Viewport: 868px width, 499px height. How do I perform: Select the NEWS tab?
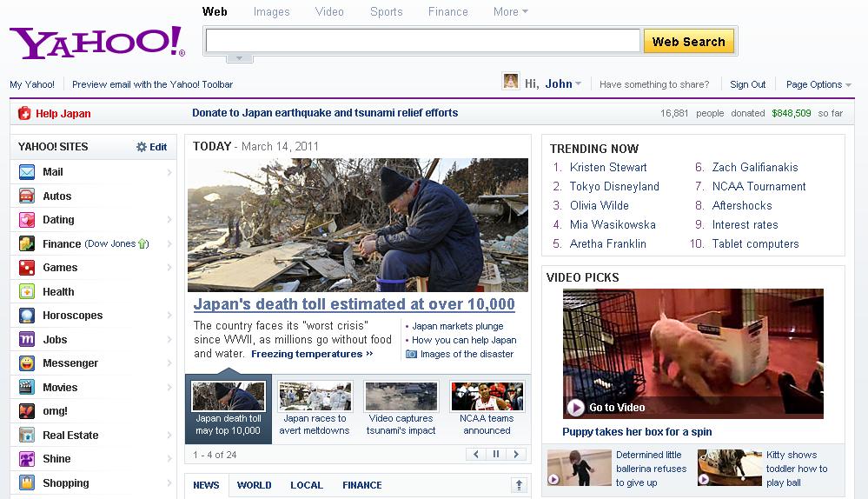tap(206, 485)
